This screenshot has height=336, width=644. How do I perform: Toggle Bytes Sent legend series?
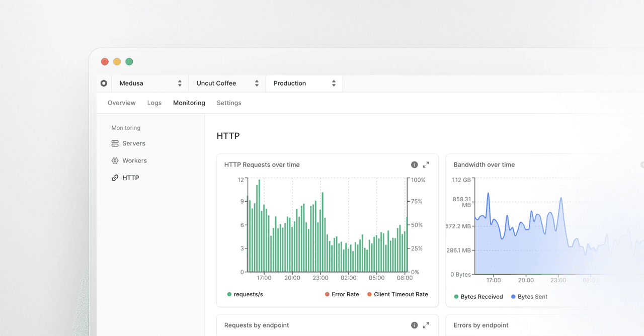click(x=529, y=297)
